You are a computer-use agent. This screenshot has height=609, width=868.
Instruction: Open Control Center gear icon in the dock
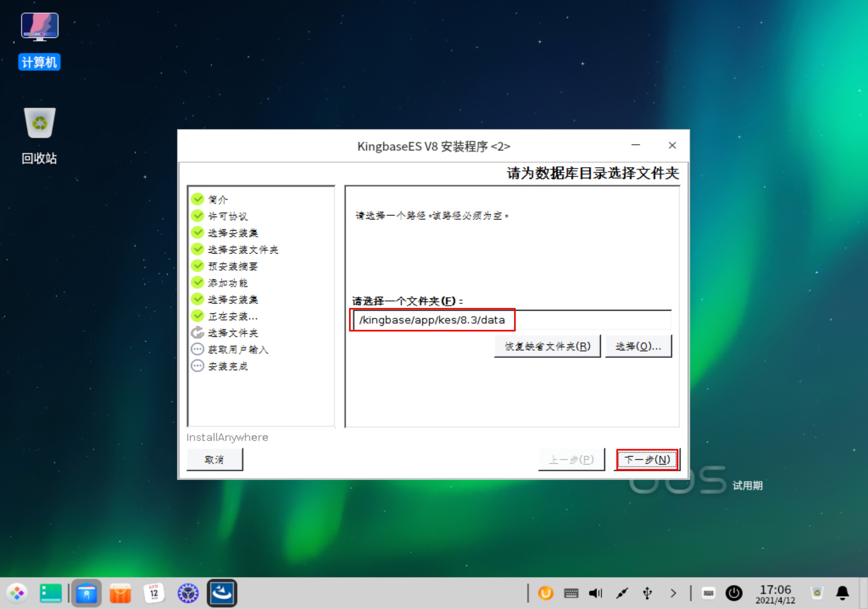coord(188,593)
